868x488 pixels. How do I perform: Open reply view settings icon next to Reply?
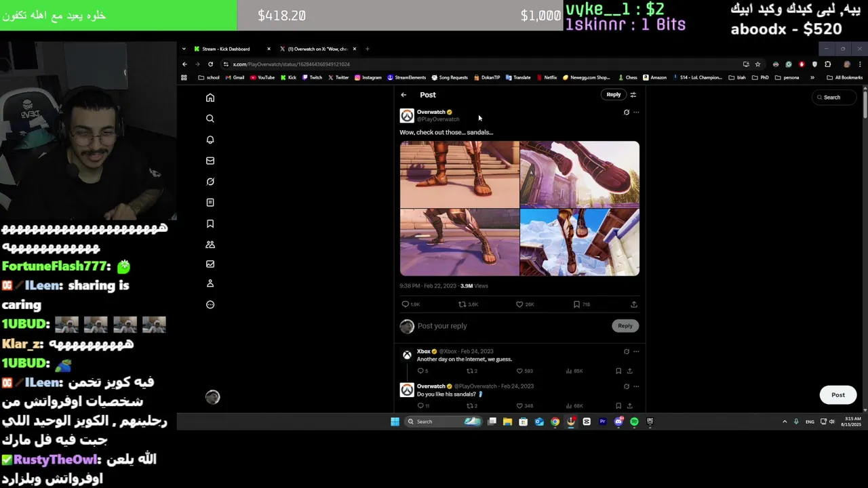coord(633,95)
